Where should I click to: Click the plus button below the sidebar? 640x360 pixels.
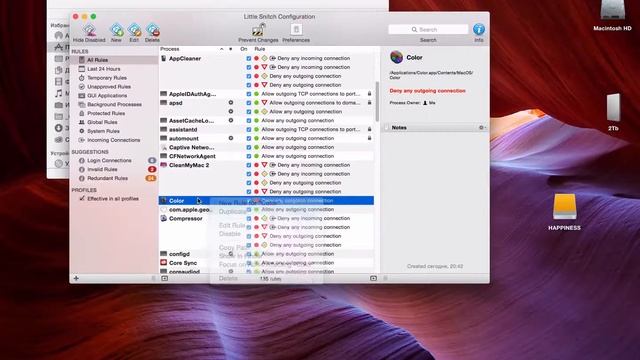(76, 278)
